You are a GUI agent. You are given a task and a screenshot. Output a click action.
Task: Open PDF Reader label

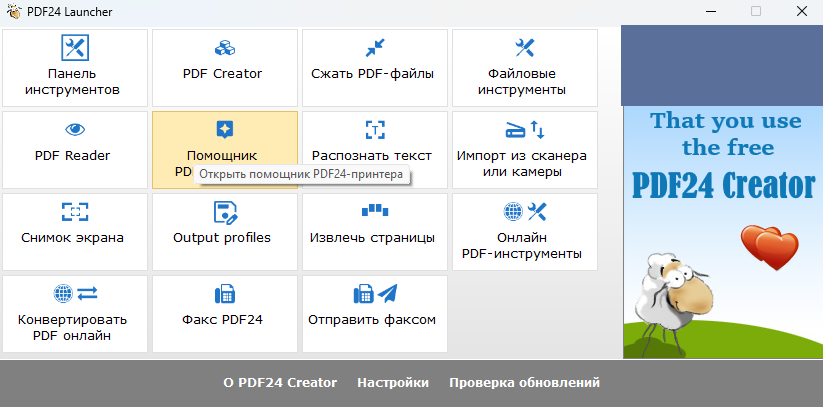pyautogui.click(x=72, y=155)
